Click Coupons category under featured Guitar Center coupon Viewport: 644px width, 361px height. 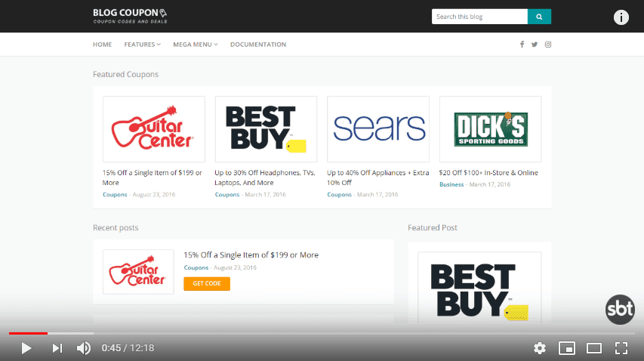point(115,194)
